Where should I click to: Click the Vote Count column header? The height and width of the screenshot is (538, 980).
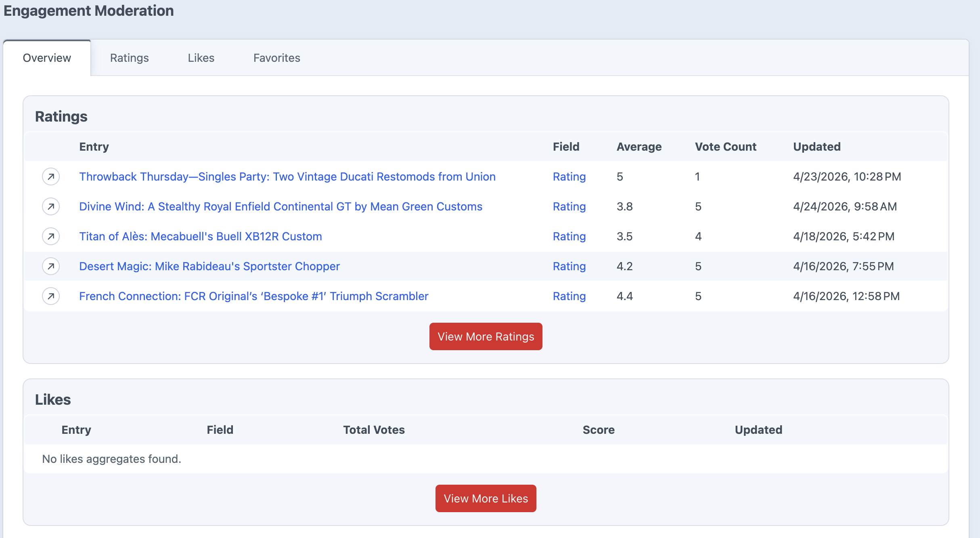coord(726,147)
